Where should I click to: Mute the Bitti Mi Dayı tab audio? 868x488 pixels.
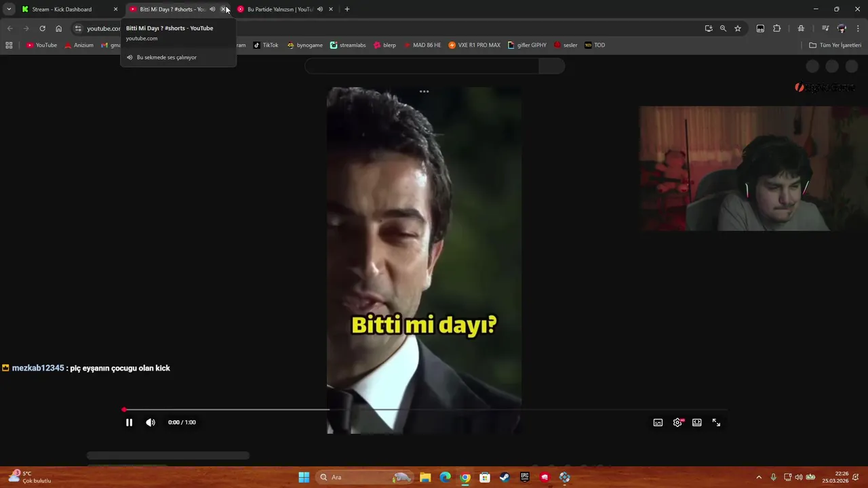coord(212,9)
